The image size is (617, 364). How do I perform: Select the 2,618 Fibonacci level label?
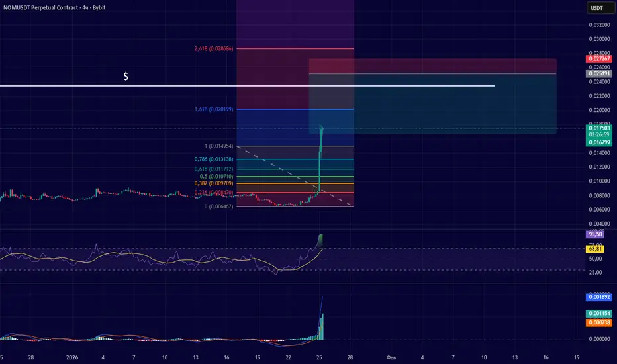click(214, 48)
